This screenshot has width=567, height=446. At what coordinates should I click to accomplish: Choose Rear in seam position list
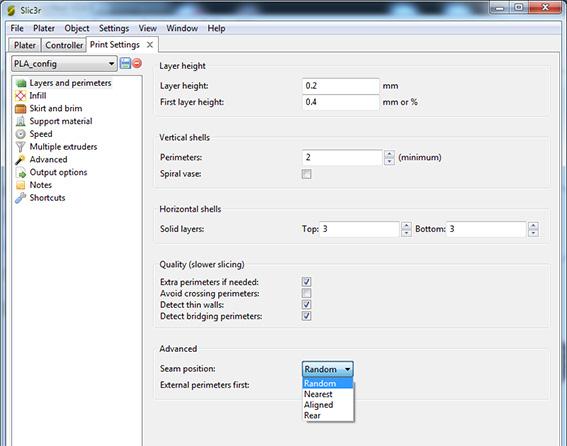327,415
